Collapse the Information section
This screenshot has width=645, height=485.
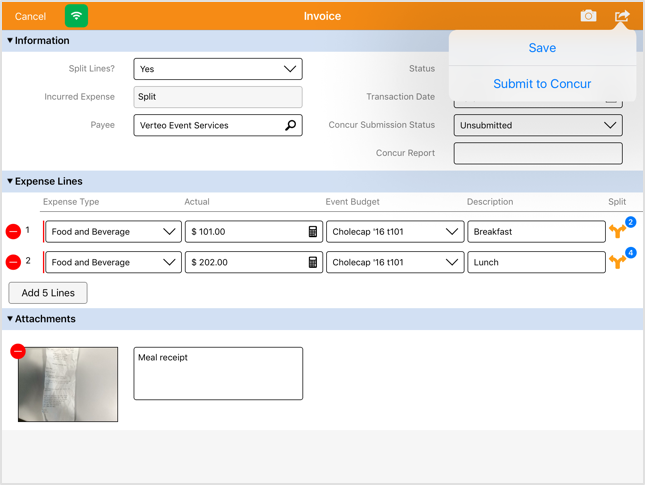pyautogui.click(x=10, y=41)
